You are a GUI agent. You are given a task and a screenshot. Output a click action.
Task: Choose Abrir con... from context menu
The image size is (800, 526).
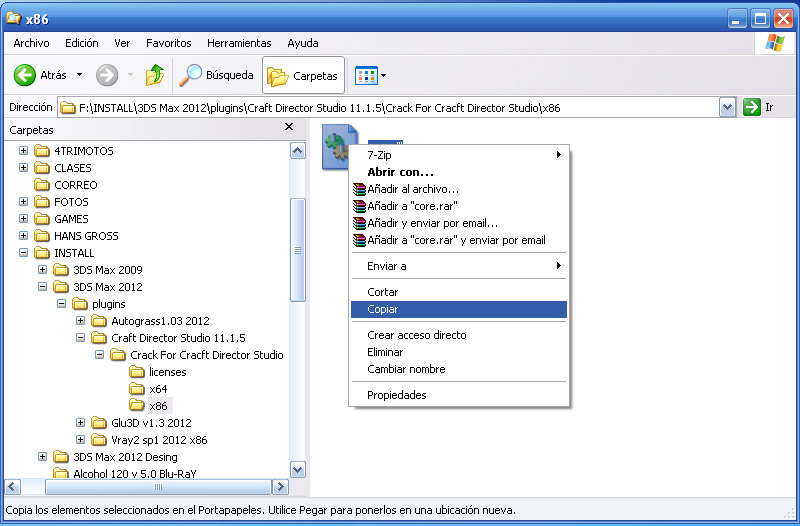pyautogui.click(x=459, y=172)
